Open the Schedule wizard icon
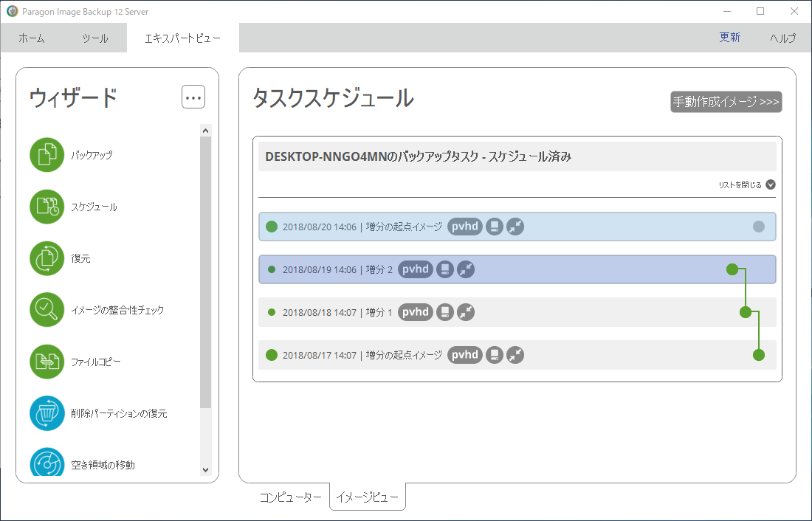Image resolution: width=812 pixels, height=521 pixels. [48, 207]
